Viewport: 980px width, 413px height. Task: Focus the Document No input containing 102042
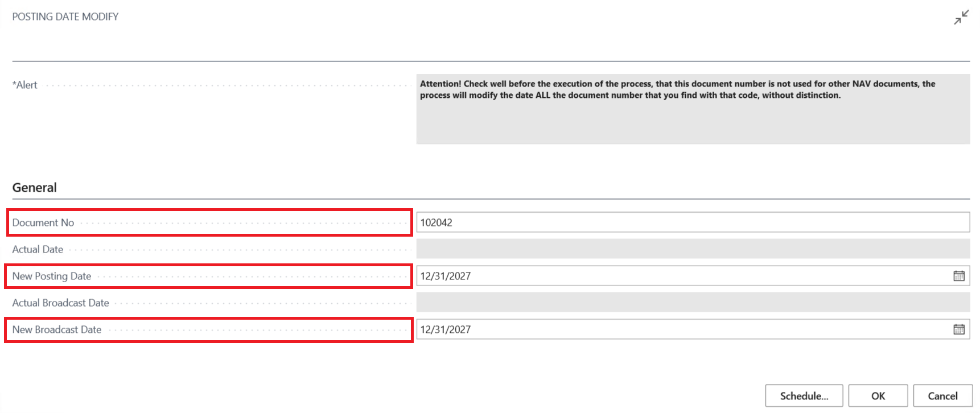point(693,222)
